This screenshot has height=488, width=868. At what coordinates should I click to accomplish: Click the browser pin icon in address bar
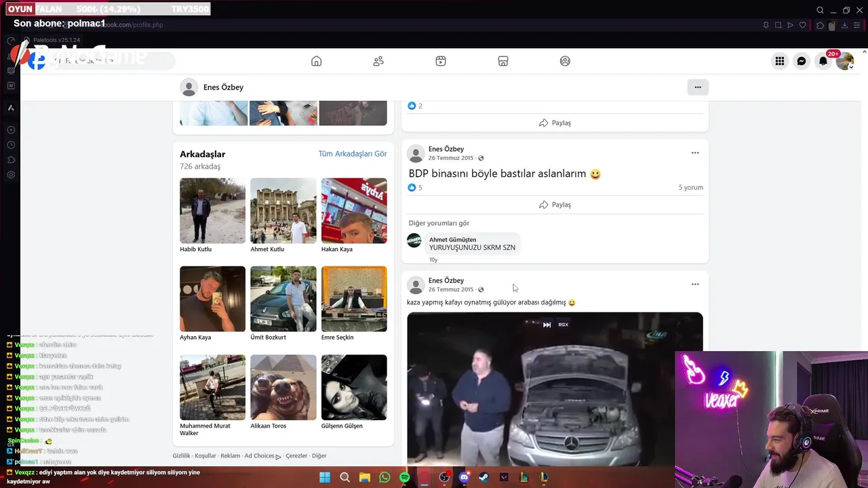766,25
